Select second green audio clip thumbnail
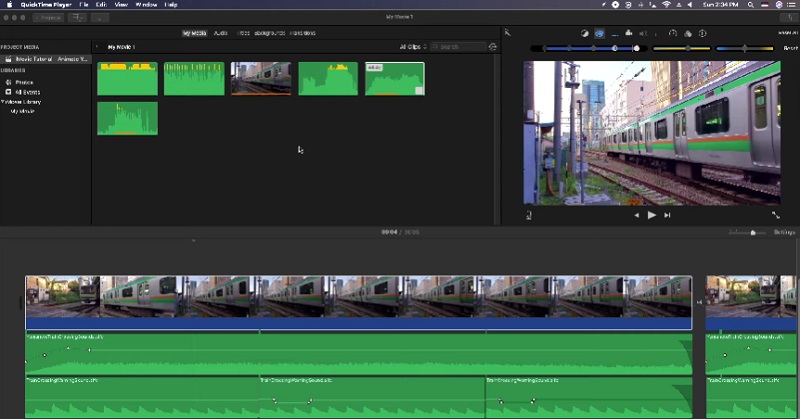800x419 pixels. coord(194,79)
